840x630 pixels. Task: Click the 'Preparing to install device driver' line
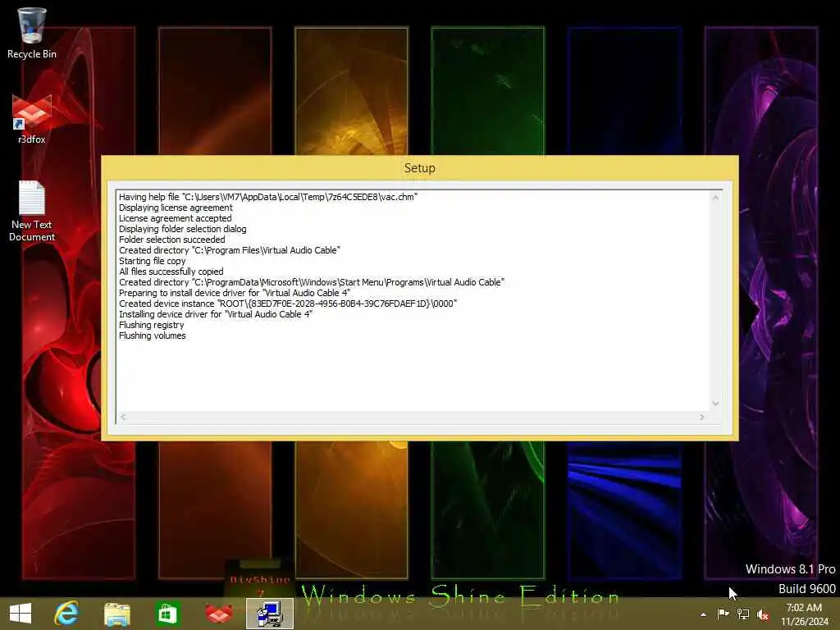coord(235,293)
